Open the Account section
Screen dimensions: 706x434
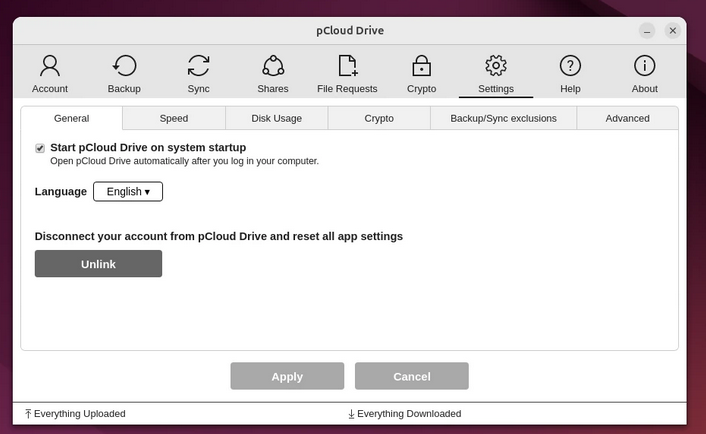[x=50, y=74]
